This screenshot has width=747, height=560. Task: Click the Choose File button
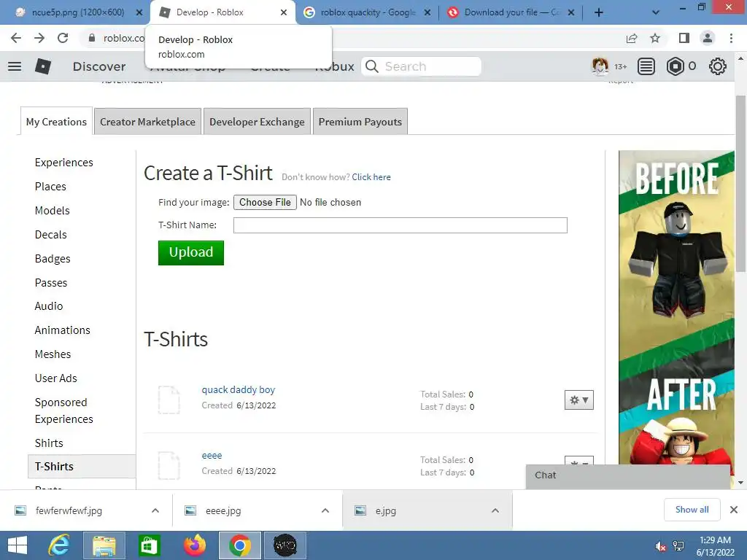click(265, 203)
